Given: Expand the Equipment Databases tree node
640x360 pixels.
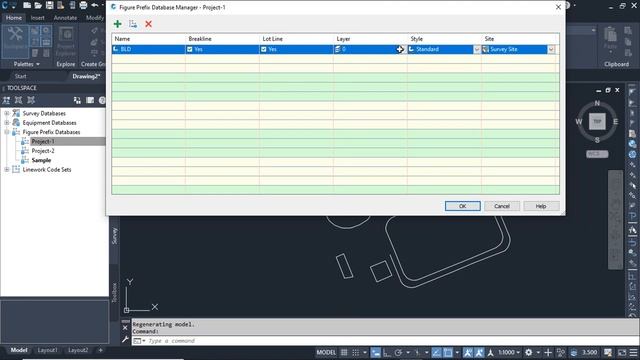Looking at the screenshot, I should [x=7, y=123].
